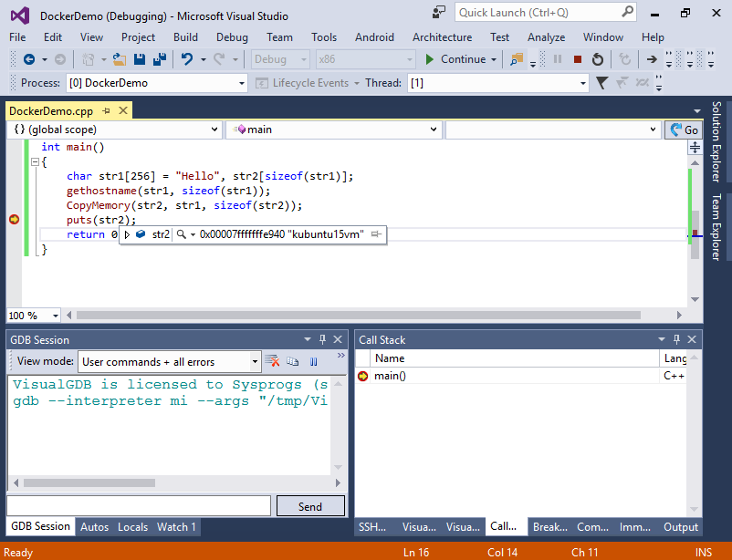Switch to the Output tab

coord(681,527)
